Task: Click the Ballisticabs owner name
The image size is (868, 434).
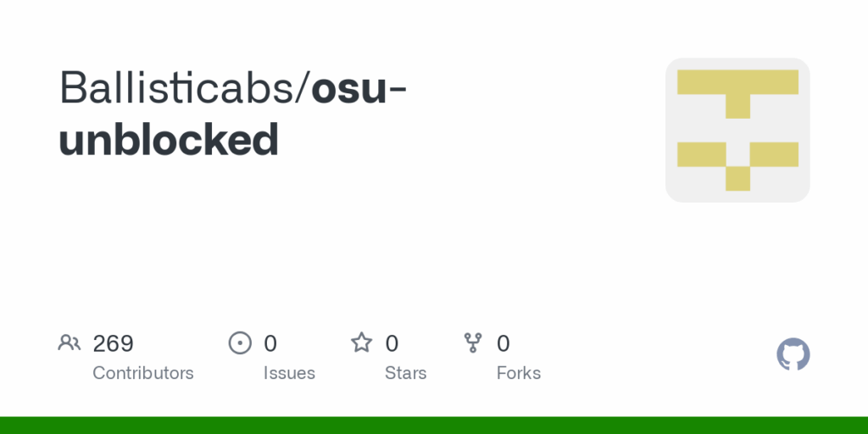Action: [176, 87]
